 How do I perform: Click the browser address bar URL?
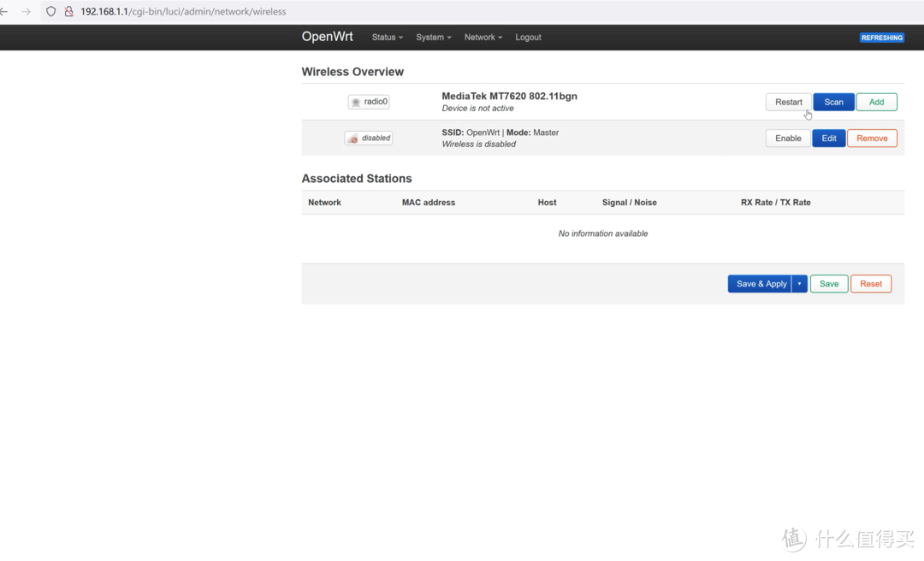click(x=183, y=12)
